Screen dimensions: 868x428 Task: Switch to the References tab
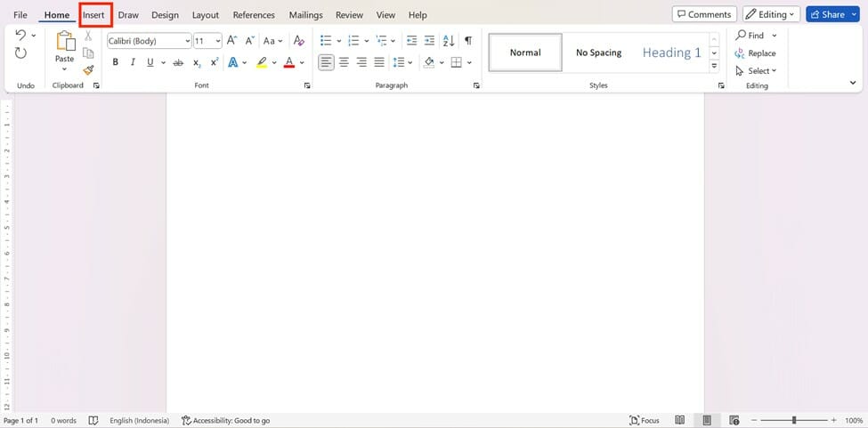(254, 15)
